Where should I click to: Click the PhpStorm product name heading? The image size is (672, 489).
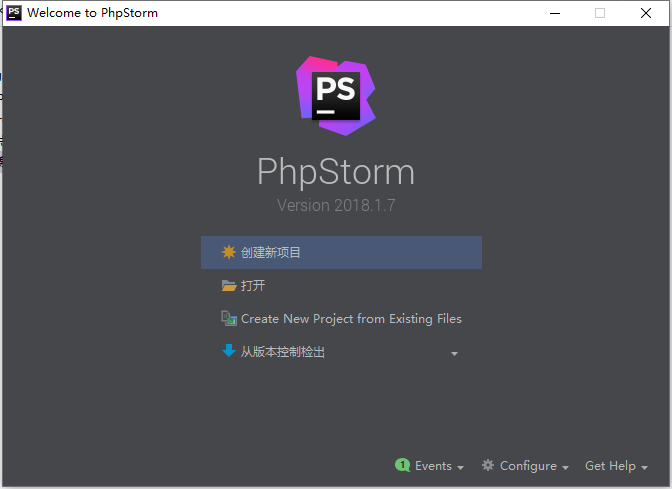(x=336, y=171)
